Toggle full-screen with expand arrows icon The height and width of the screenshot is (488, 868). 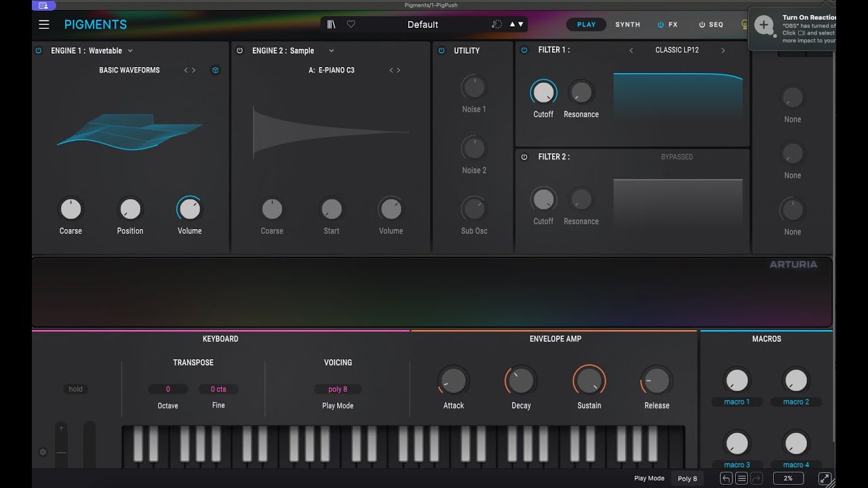[825, 478]
